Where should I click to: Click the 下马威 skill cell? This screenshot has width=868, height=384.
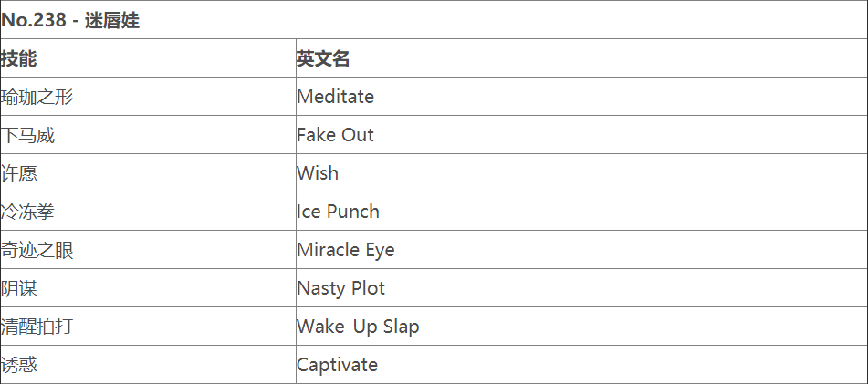pyautogui.click(x=28, y=135)
